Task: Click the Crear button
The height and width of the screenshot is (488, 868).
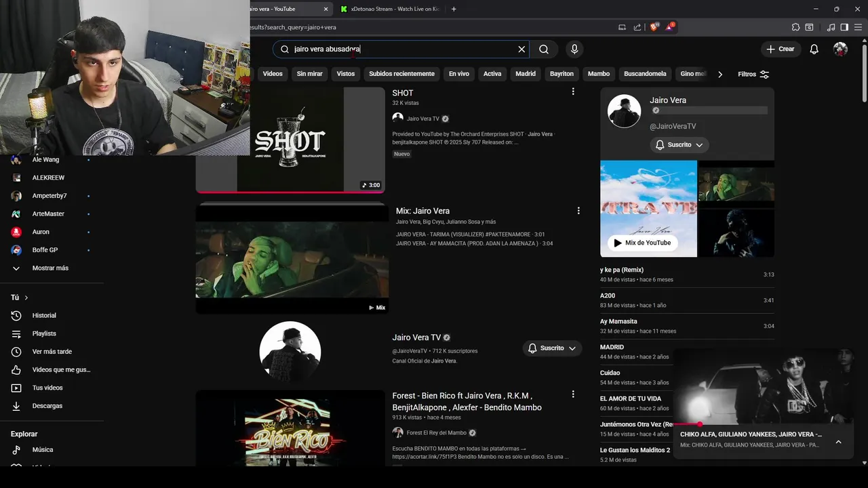Action: point(781,49)
